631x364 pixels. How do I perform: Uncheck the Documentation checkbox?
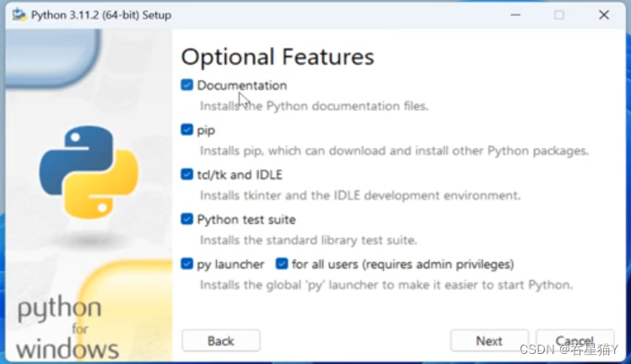pos(186,85)
